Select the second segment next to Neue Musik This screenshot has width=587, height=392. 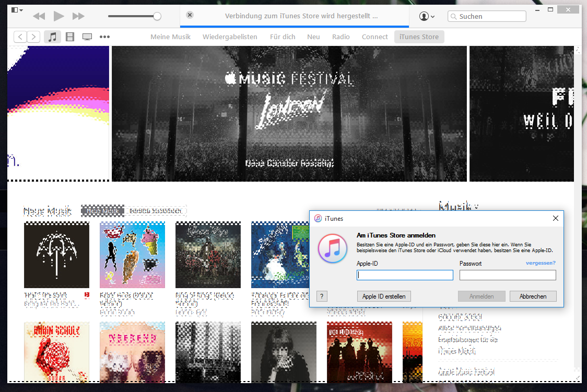point(155,211)
